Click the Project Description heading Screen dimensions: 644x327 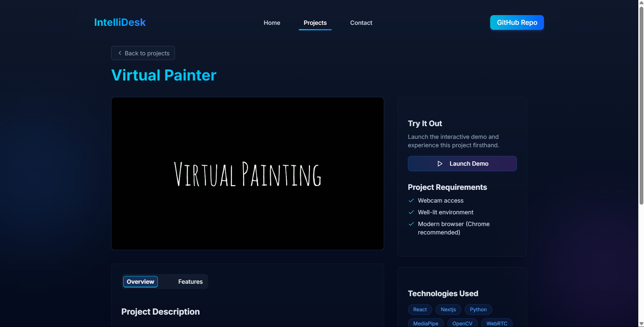[x=160, y=312]
